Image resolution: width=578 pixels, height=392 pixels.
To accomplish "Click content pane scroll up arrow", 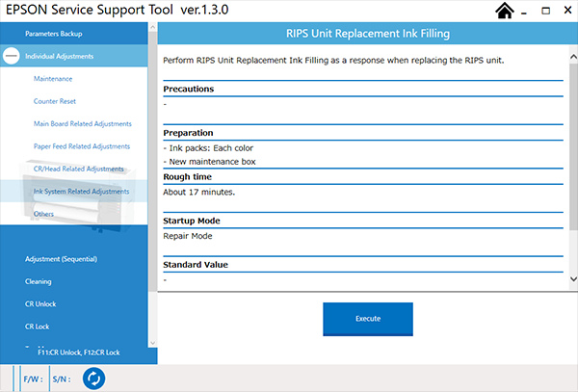I will [573, 57].
